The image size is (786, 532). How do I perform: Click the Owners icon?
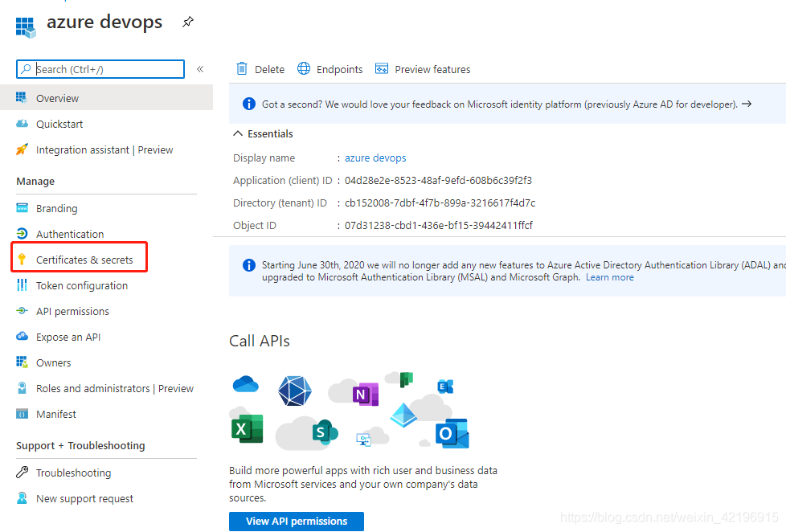point(22,362)
